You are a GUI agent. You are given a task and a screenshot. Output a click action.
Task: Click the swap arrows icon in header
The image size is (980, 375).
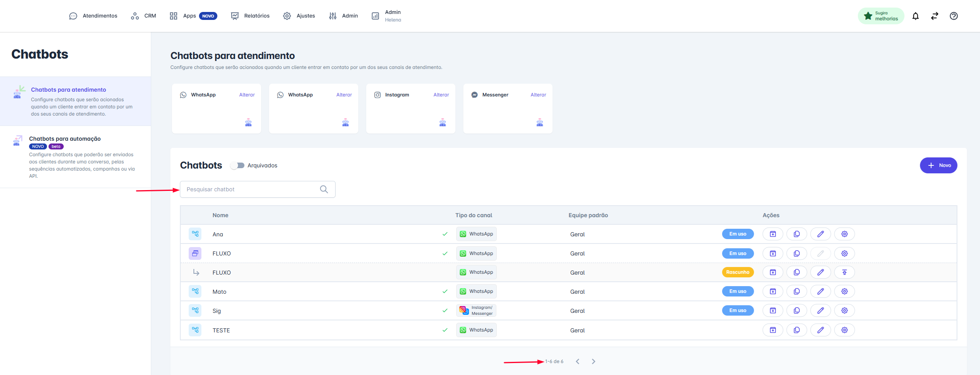(935, 16)
